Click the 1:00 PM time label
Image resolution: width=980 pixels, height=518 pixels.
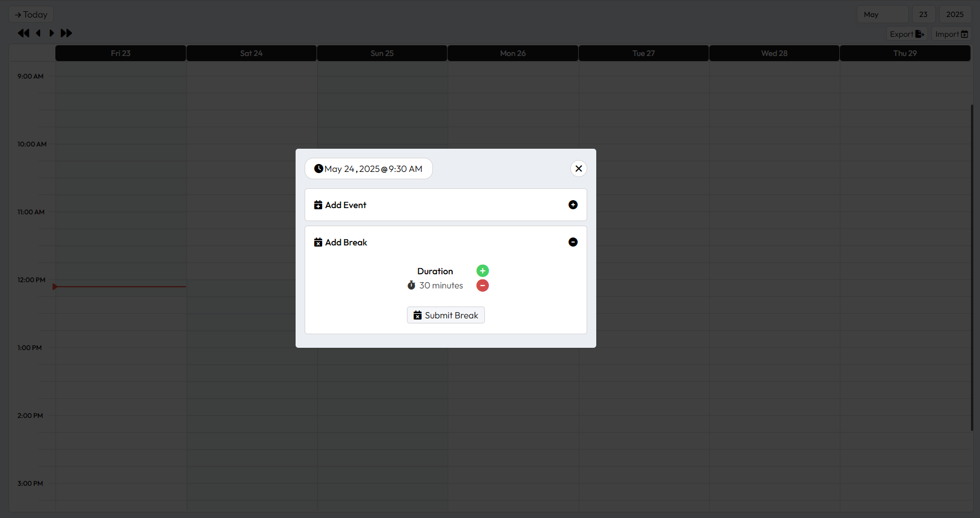29,348
